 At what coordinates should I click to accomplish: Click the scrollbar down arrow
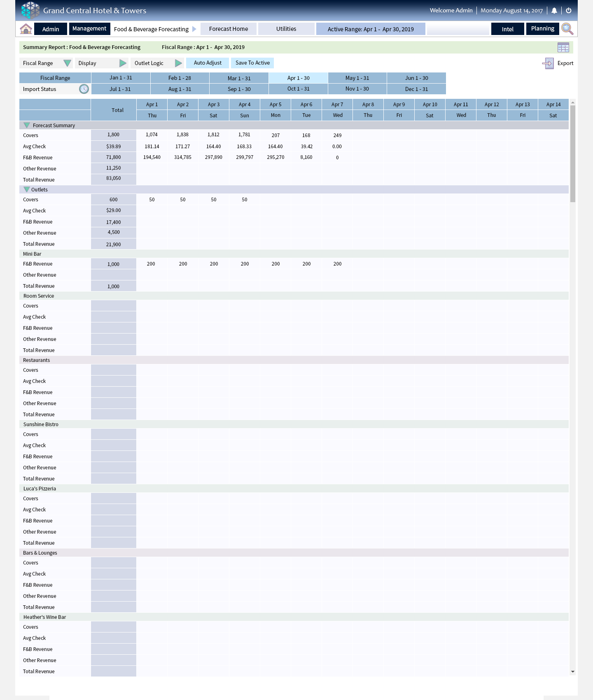point(572,672)
